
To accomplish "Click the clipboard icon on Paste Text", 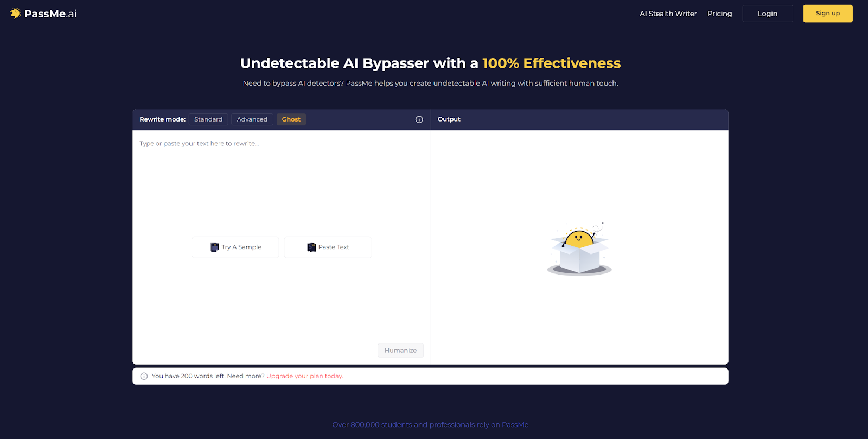I will 311,247.
